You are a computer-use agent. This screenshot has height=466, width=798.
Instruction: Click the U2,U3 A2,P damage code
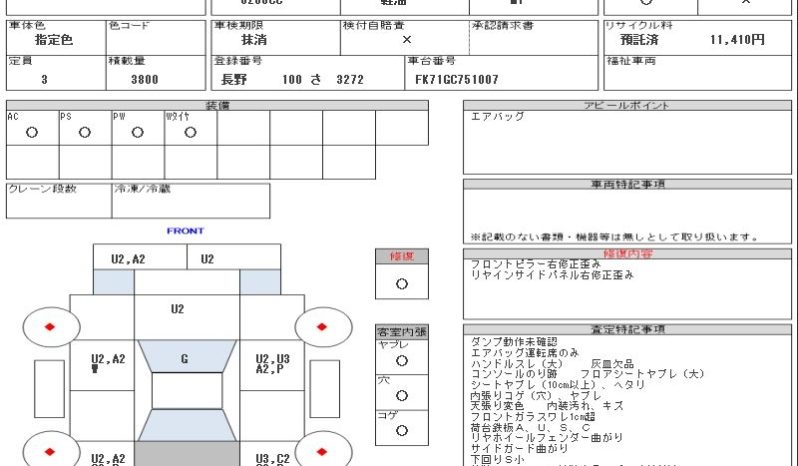272,364
